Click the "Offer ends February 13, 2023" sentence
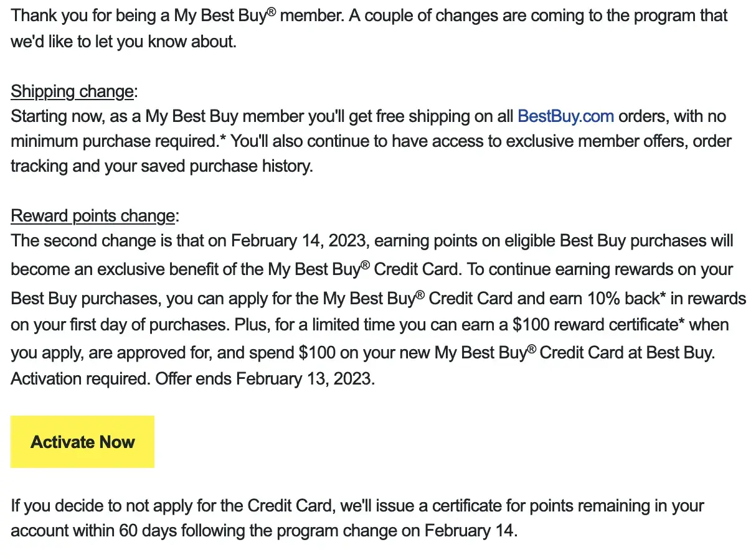The image size is (756, 560). (x=305, y=378)
